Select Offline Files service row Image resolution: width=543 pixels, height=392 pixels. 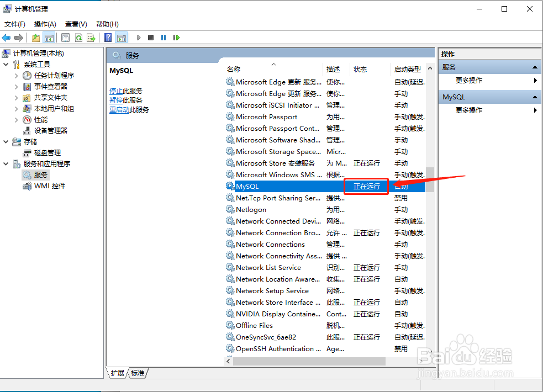tap(325, 326)
